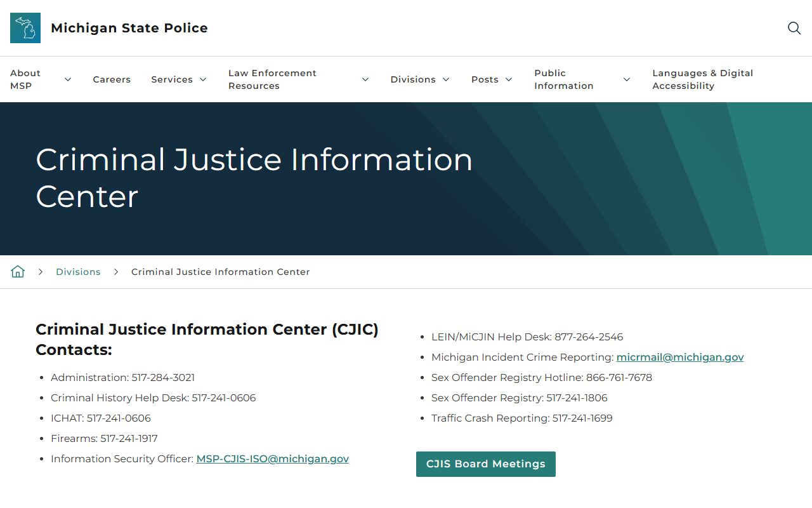The image size is (812, 508).
Task: Go to home via breadcrumb house icon
Action: [18, 272]
